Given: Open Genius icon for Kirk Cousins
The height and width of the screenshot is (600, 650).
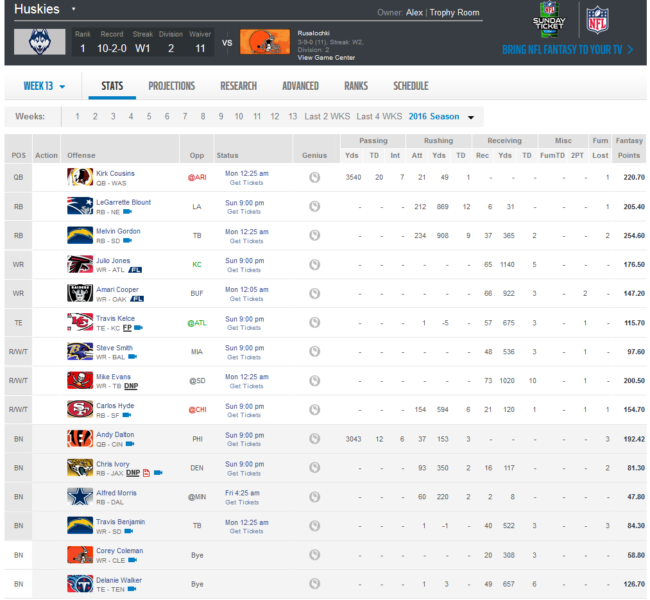Looking at the screenshot, I should pyautogui.click(x=314, y=177).
